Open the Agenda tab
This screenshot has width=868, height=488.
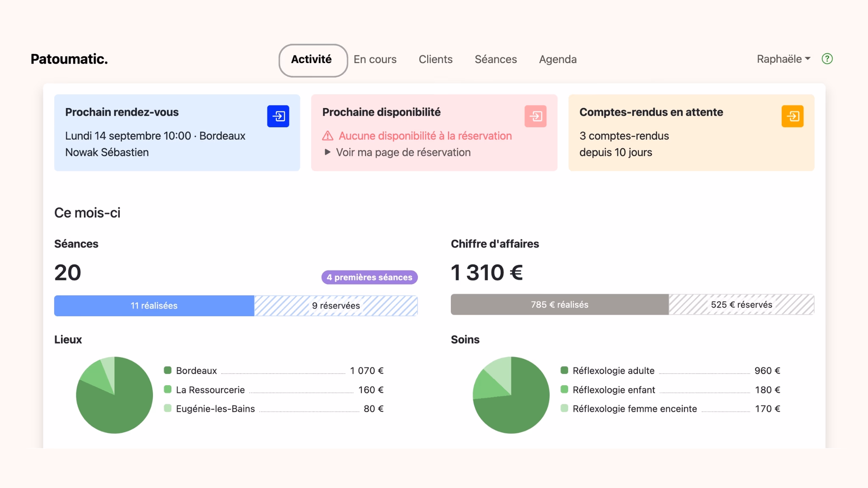tap(558, 59)
